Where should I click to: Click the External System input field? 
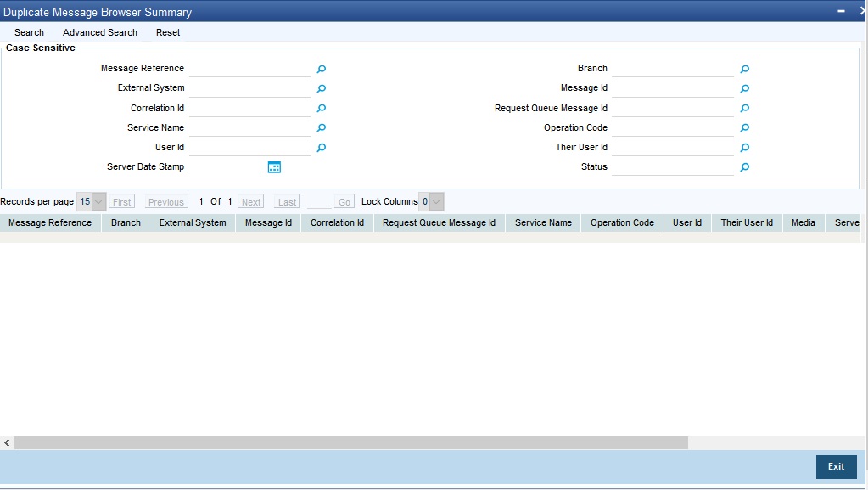[x=249, y=88]
